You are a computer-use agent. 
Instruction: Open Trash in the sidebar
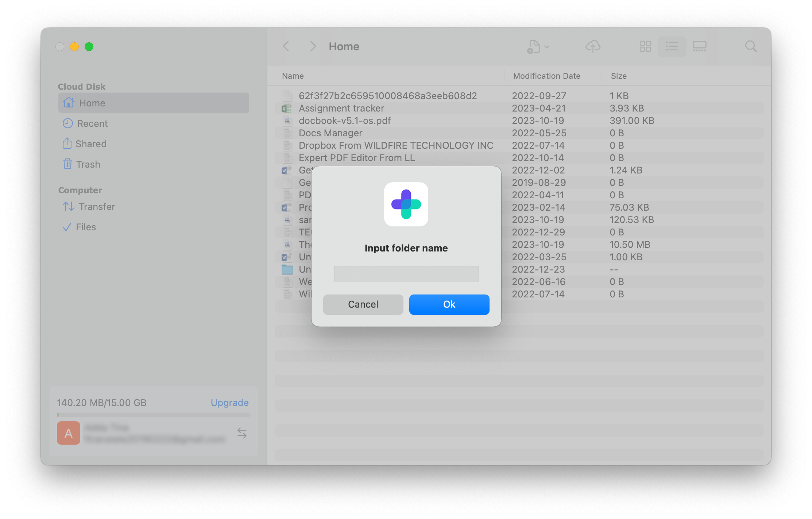(81, 164)
